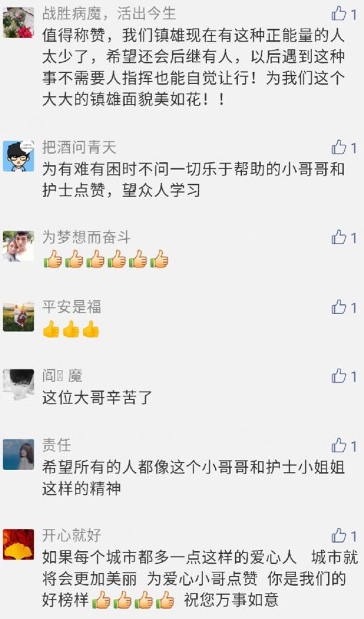
Task: Like the comment from 为梦想而奋斗
Action: [x=339, y=238]
